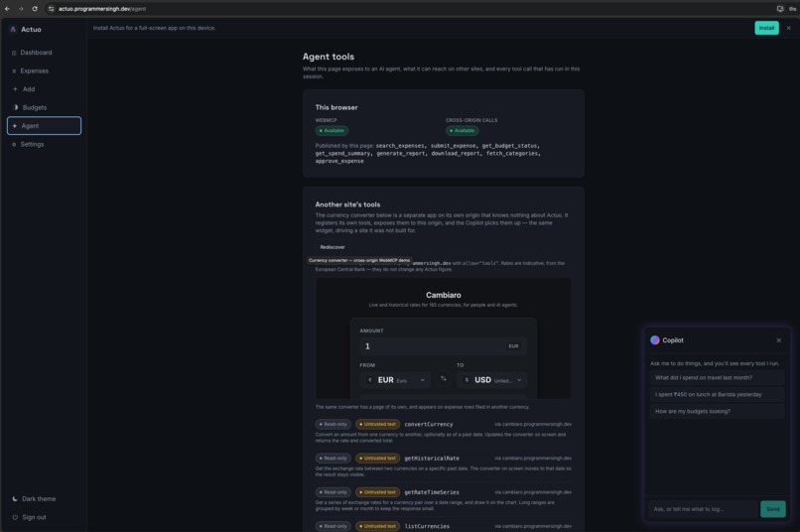
Task: Click the Rediscover button
Action: [x=333, y=247]
